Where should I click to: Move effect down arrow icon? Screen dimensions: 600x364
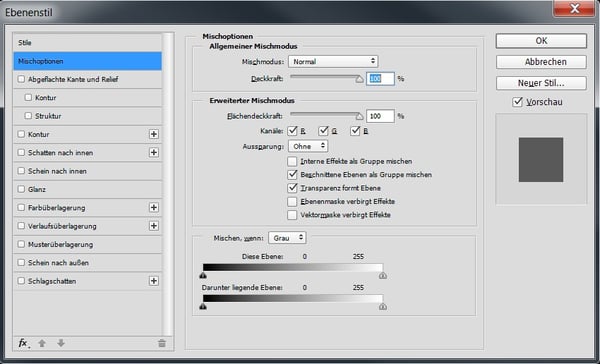click(x=61, y=343)
